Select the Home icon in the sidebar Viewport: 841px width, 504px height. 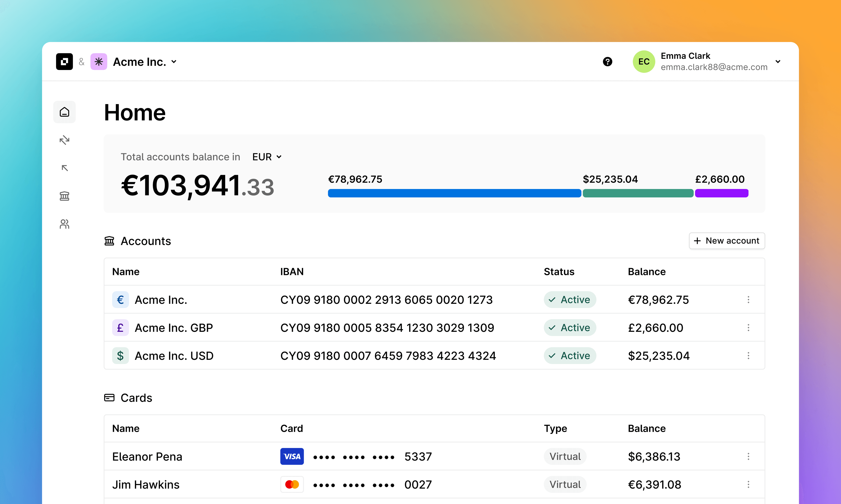(64, 112)
